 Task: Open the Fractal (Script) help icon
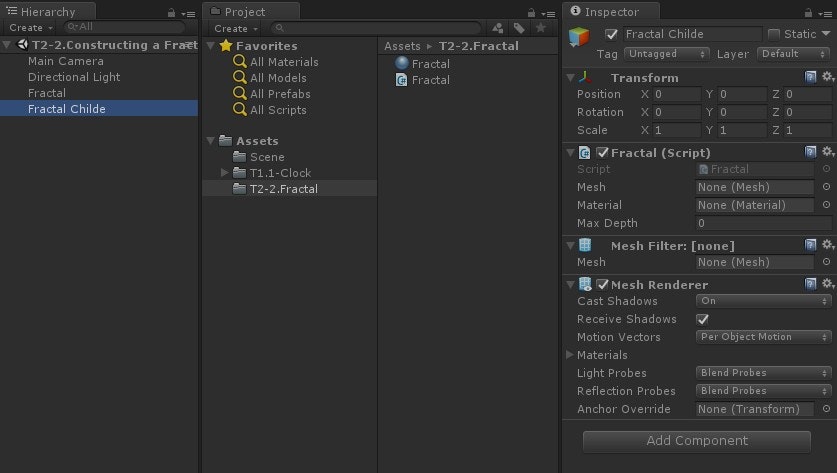coord(810,152)
